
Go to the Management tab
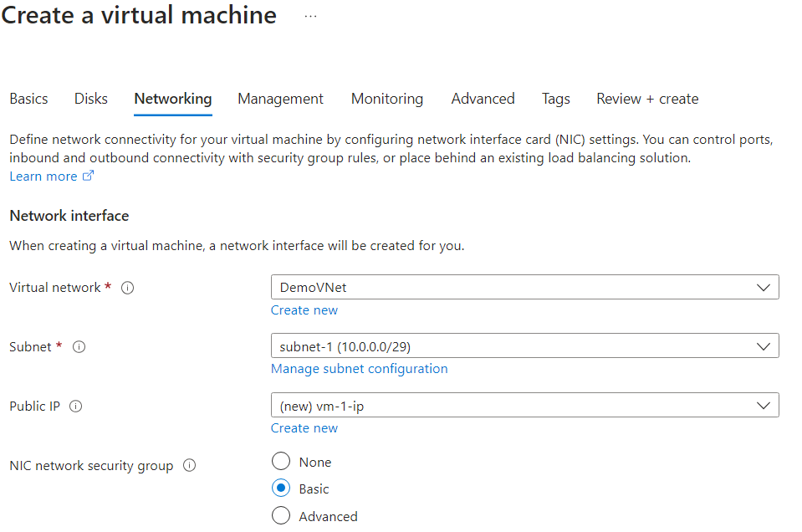coord(280,99)
